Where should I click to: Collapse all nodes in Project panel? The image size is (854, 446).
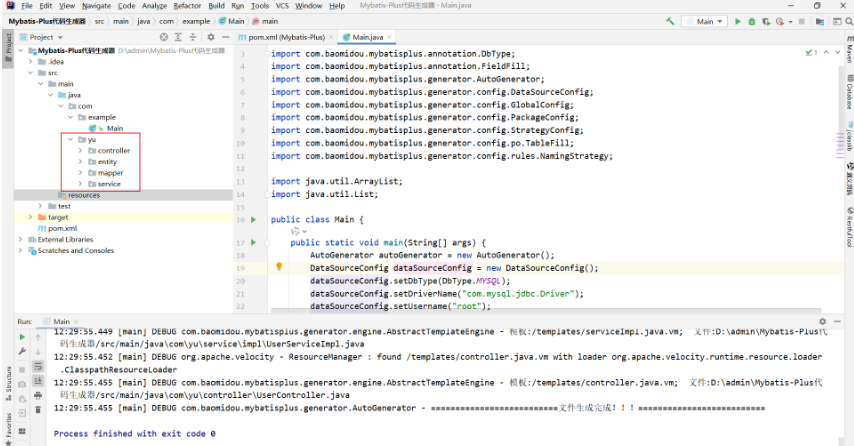(x=192, y=37)
